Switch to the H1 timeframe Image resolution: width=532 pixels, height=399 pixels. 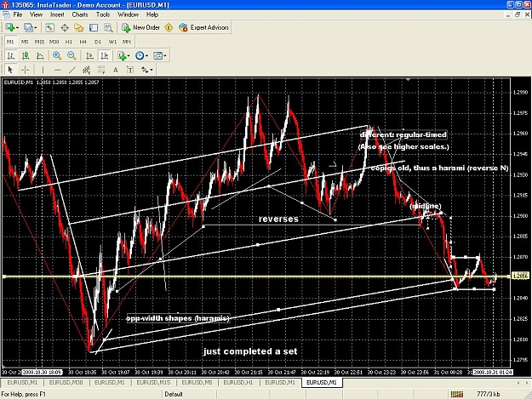69,42
